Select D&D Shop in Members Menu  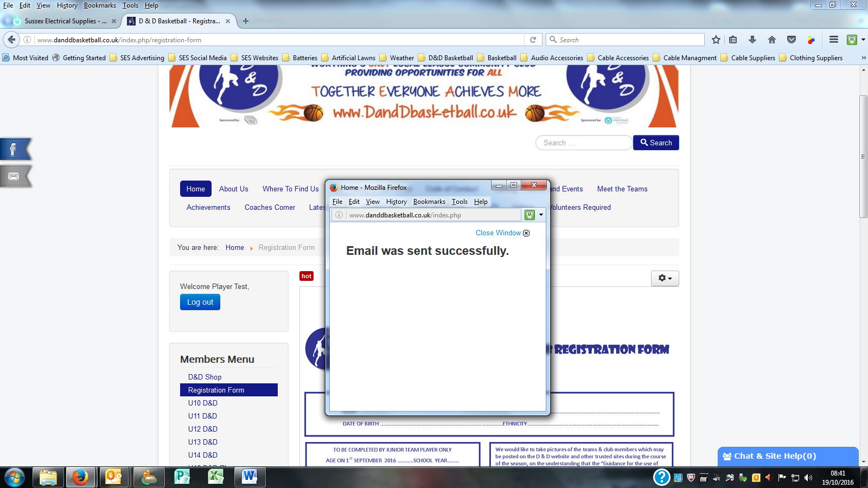(x=205, y=377)
